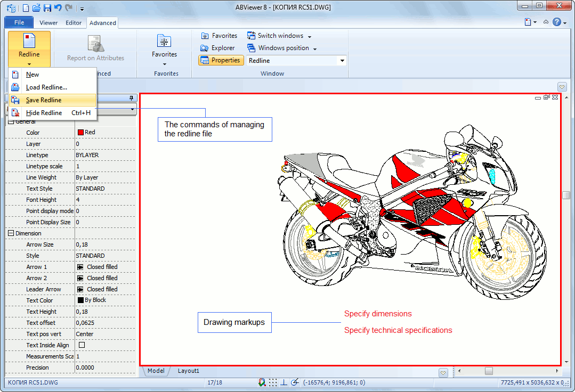This screenshot has width=575, height=392.
Task: Switch to the Viewer ribbon tab
Action: [48, 23]
